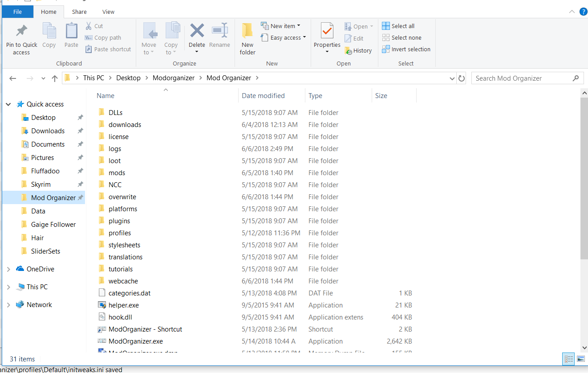Expand the OneDrive tree node

[8, 269]
